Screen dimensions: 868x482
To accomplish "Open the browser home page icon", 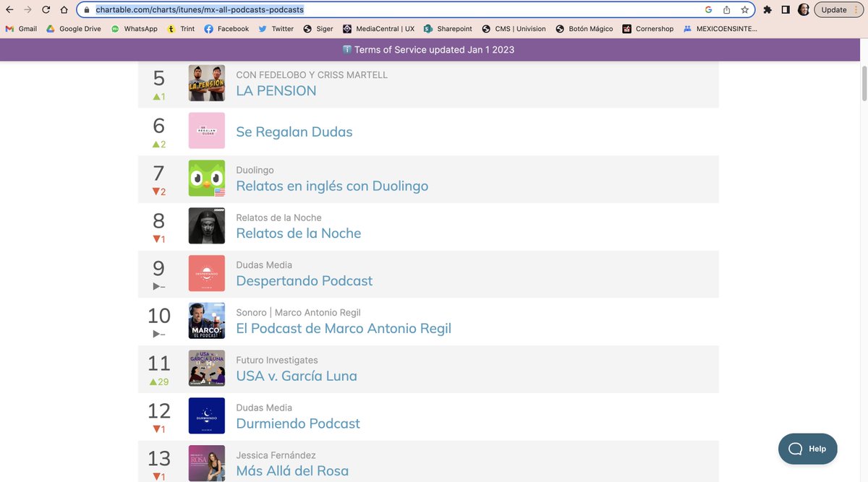I will [x=64, y=10].
